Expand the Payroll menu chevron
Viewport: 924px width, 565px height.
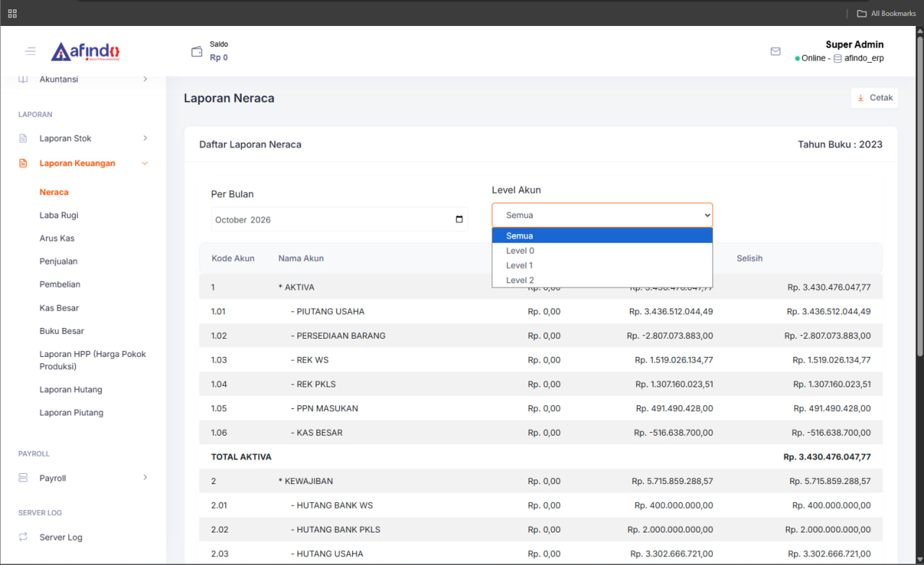pyautogui.click(x=145, y=478)
